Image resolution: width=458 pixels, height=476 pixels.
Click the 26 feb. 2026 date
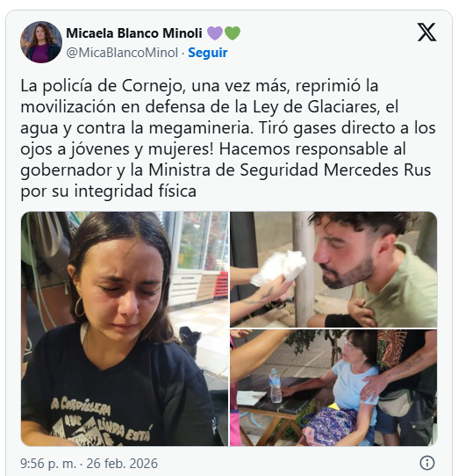coord(122,464)
